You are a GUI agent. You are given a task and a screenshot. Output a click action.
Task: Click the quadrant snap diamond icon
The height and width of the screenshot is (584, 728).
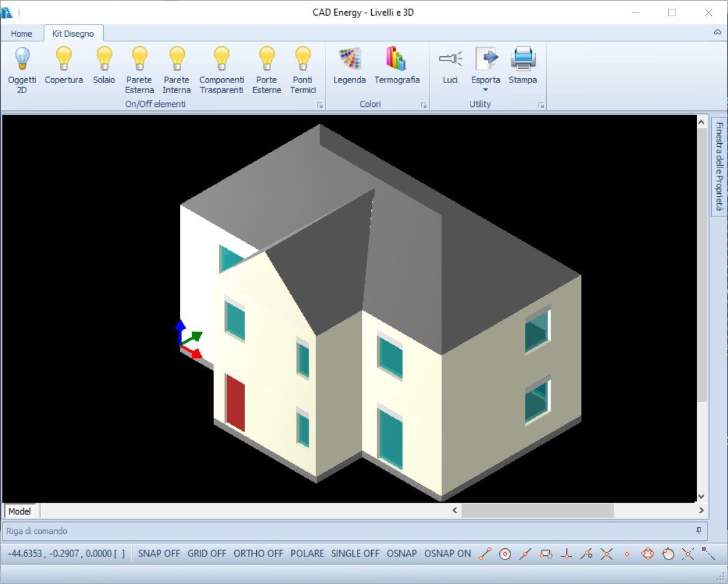coord(647,554)
